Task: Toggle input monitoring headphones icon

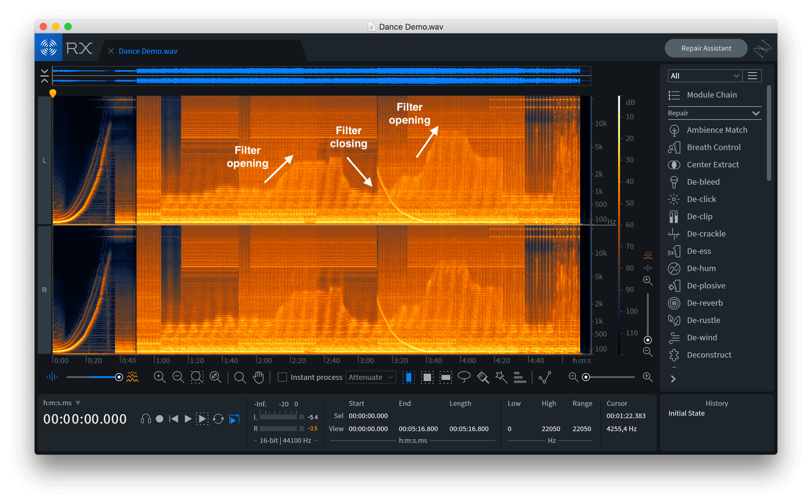Action: 145,419
